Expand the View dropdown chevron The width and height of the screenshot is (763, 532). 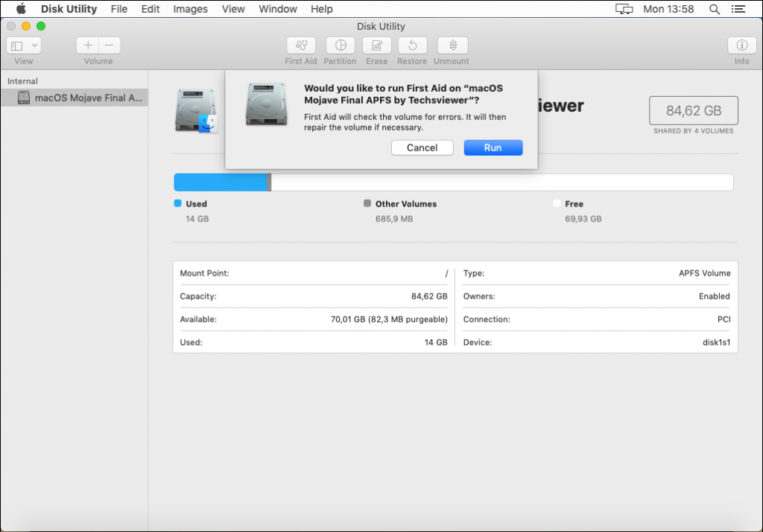pyautogui.click(x=34, y=45)
